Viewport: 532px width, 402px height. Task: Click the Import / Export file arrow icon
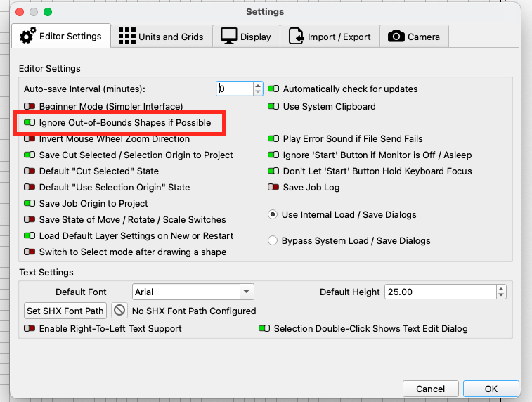296,36
